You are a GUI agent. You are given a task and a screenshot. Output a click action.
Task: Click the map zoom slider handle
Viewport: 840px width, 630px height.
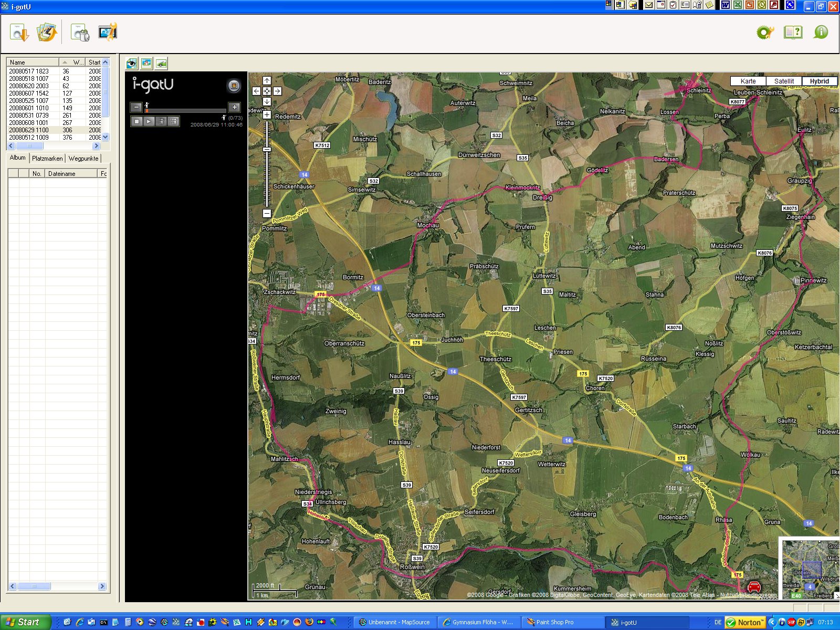(267, 150)
